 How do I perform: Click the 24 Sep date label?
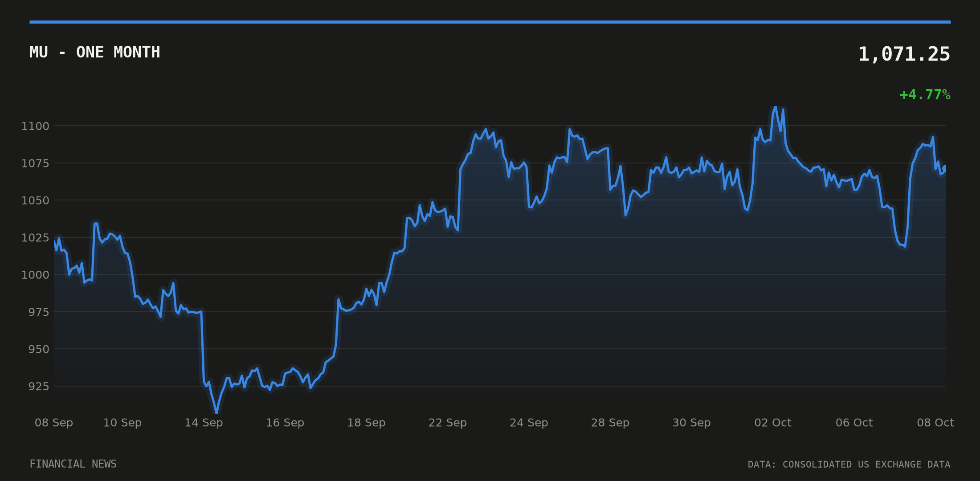(x=529, y=423)
